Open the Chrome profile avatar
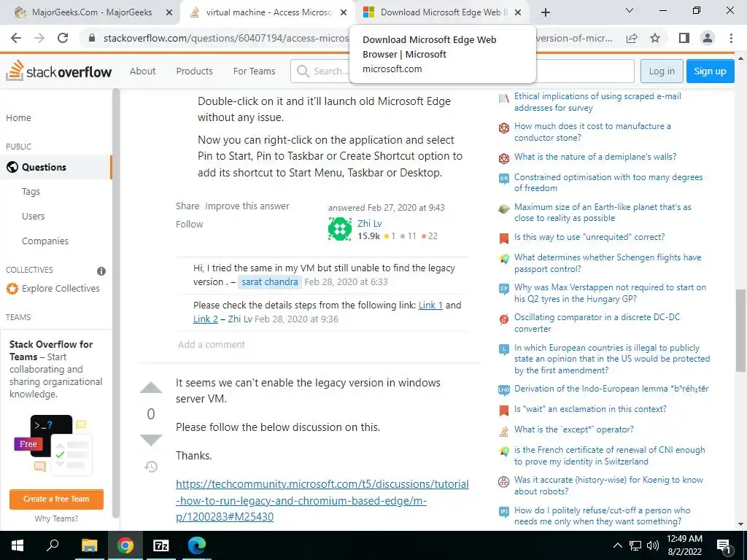 (x=708, y=38)
